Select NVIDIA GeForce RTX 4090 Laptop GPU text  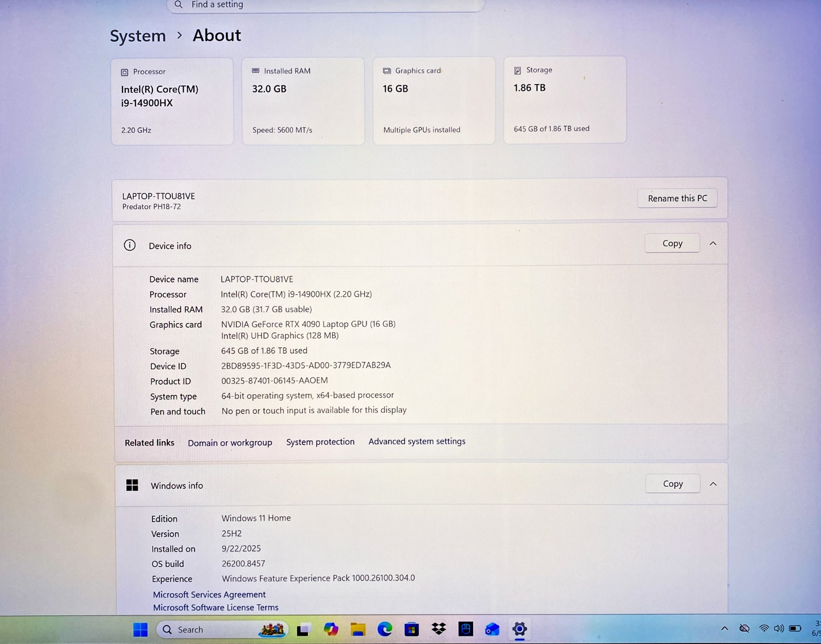pos(308,324)
